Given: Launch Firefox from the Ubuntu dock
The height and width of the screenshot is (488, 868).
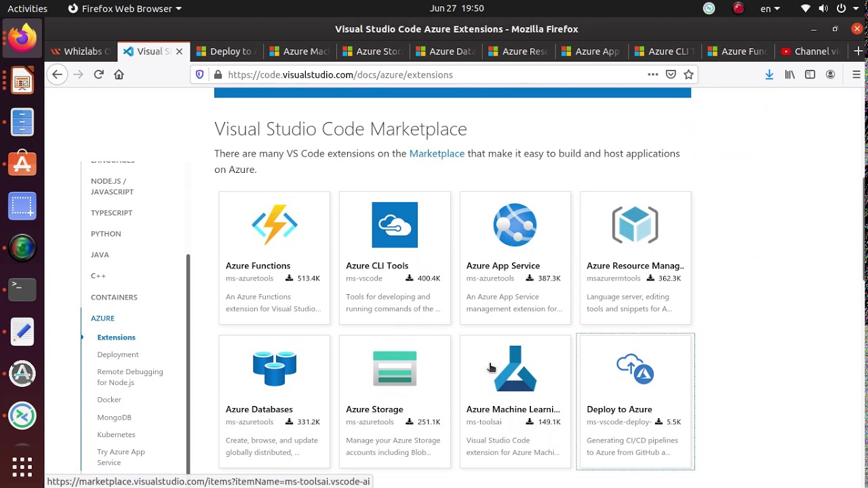Looking at the screenshot, I should point(22,37).
